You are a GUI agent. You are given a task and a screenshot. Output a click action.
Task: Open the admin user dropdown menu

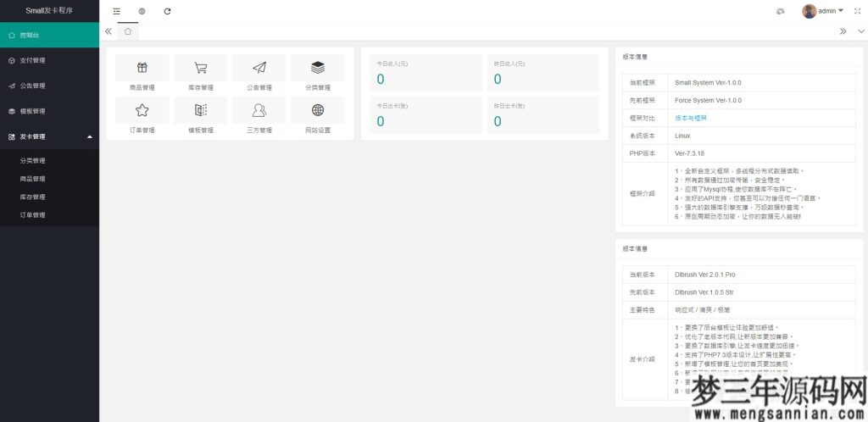[831, 11]
